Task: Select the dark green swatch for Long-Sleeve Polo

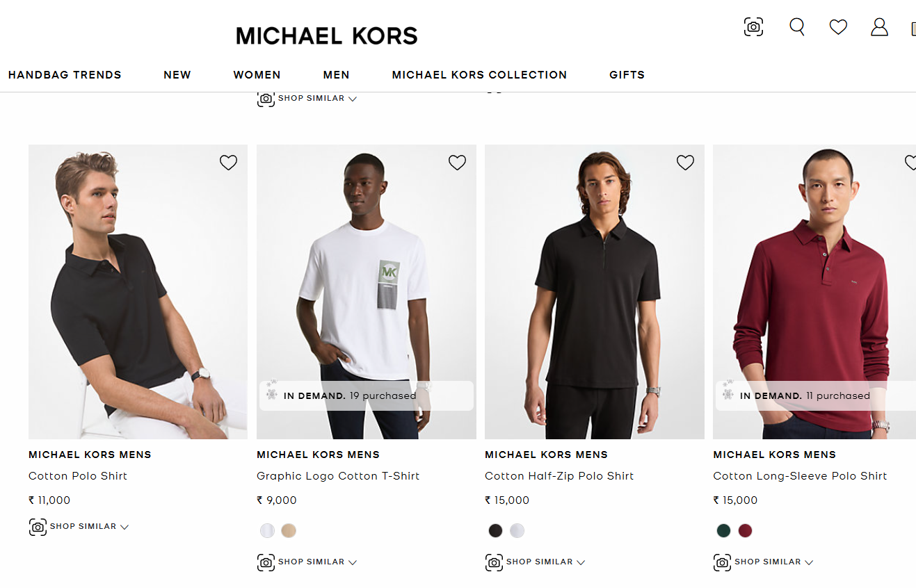Action: pyautogui.click(x=723, y=531)
